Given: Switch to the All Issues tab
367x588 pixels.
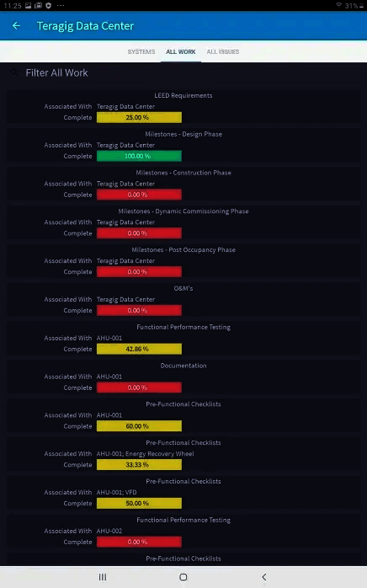Looking at the screenshot, I should point(223,51).
